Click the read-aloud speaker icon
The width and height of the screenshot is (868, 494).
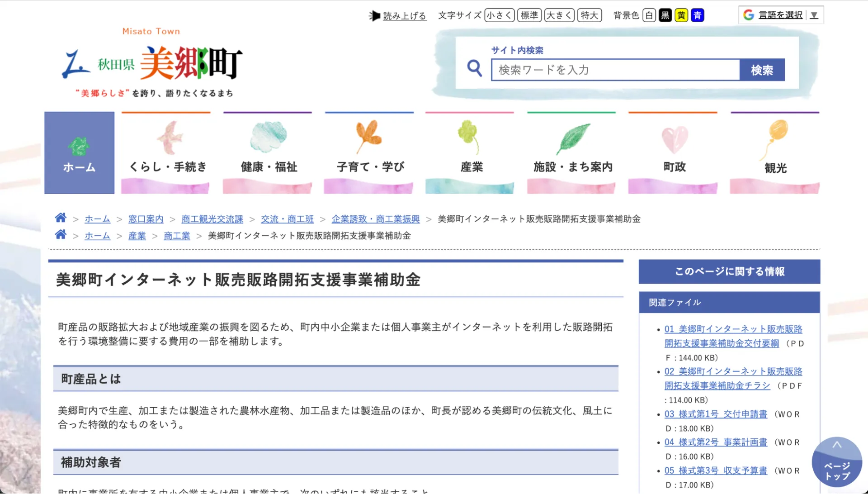click(x=374, y=16)
